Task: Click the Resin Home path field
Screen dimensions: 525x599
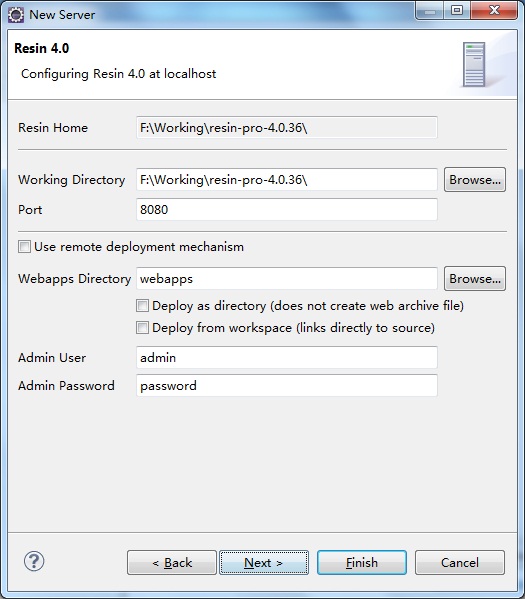Action: 287,128
